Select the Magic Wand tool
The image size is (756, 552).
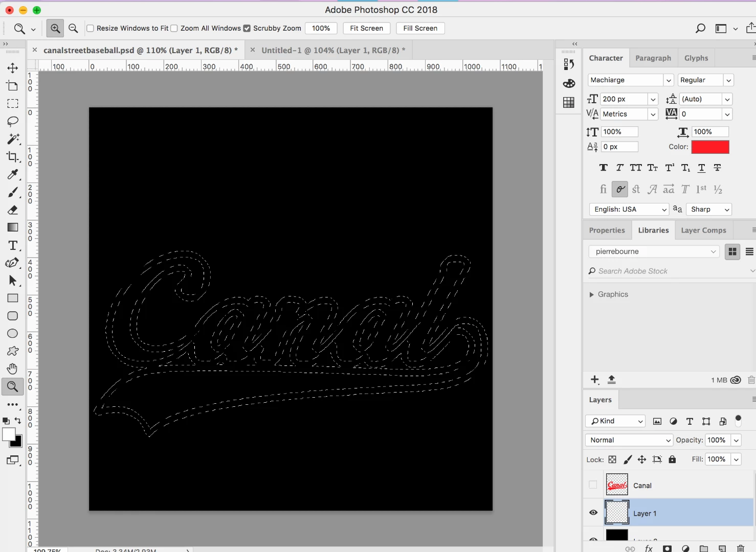(13, 139)
